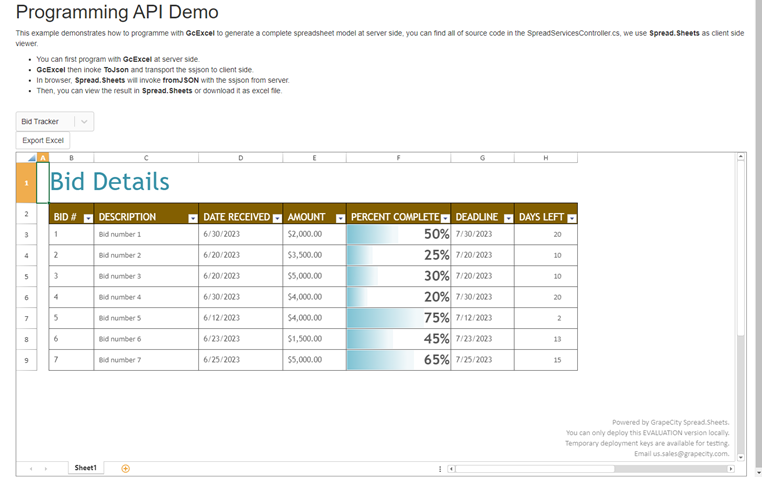The width and height of the screenshot is (762, 477).
Task: Select column H header
Action: click(546, 158)
